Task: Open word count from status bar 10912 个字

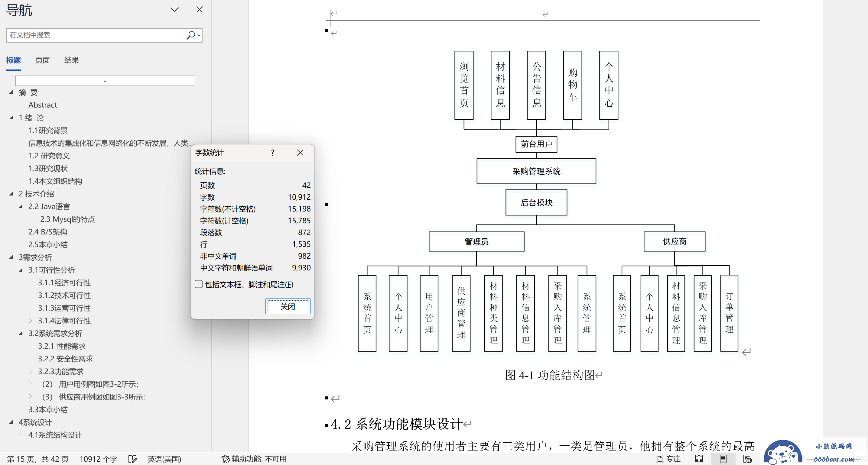Action: (98, 459)
